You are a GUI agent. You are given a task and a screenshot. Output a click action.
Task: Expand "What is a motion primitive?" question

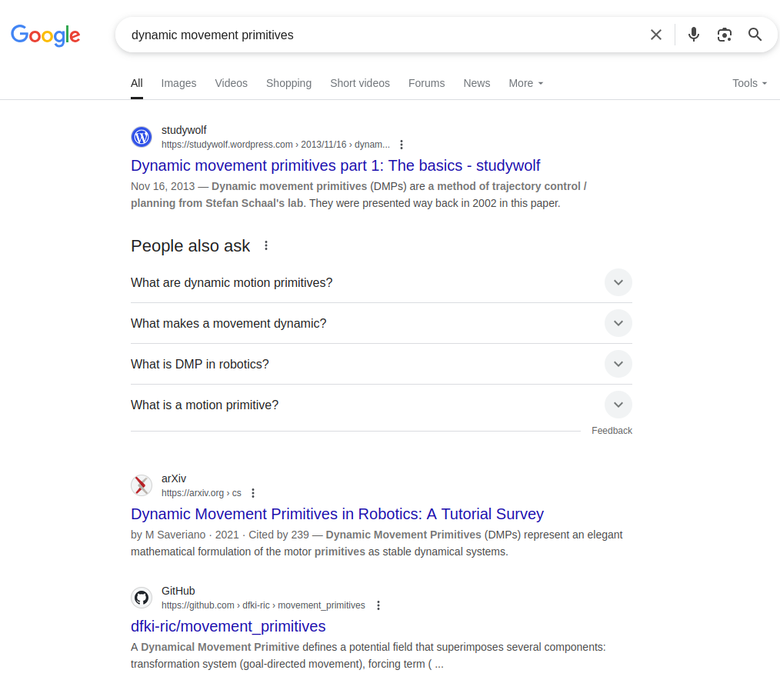[x=381, y=405]
